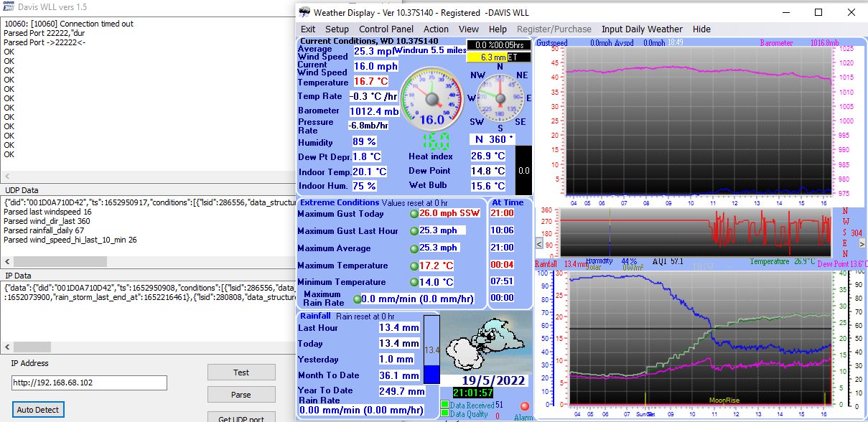Click the Rainfall Last Hour value
The height and width of the screenshot is (422, 868).
point(399,327)
